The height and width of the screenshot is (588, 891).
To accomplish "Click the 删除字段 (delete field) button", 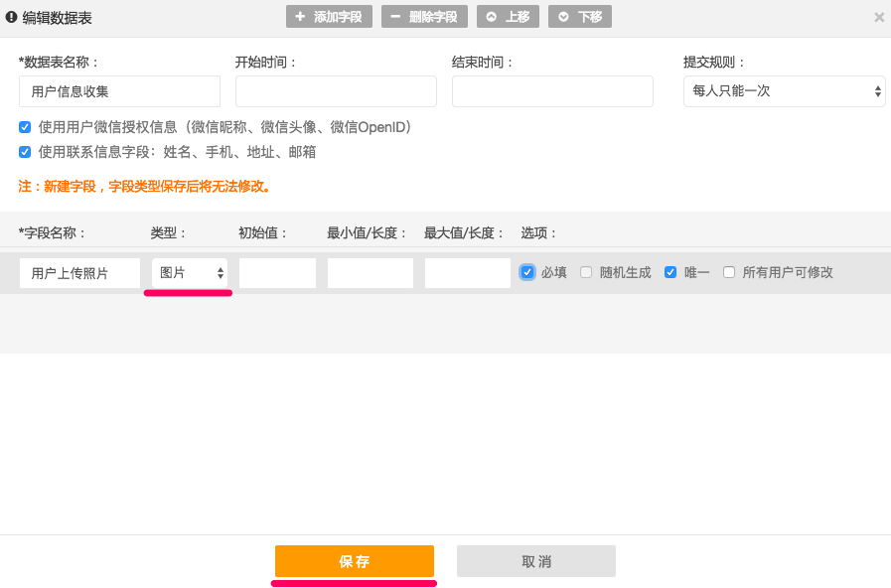I will tap(424, 17).
